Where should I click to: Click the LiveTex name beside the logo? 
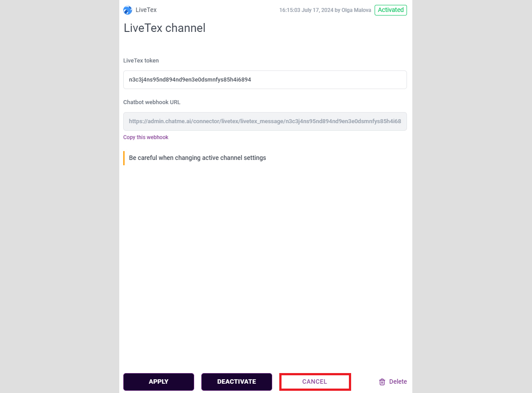[146, 10]
